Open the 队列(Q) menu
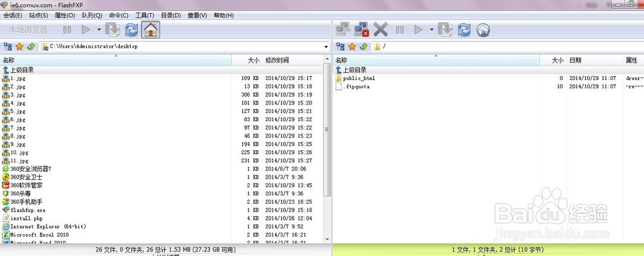Viewport: 644px width, 256px height. tap(91, 15)
